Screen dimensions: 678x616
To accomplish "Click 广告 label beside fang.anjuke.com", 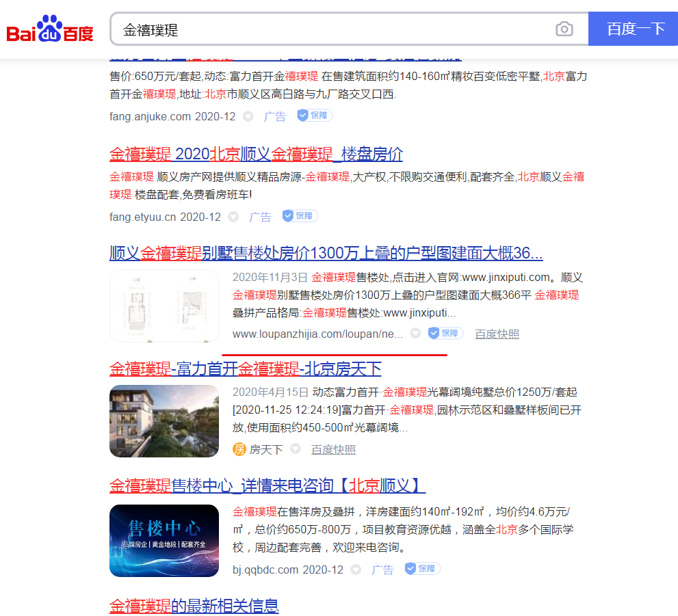I will click(274, 117).
